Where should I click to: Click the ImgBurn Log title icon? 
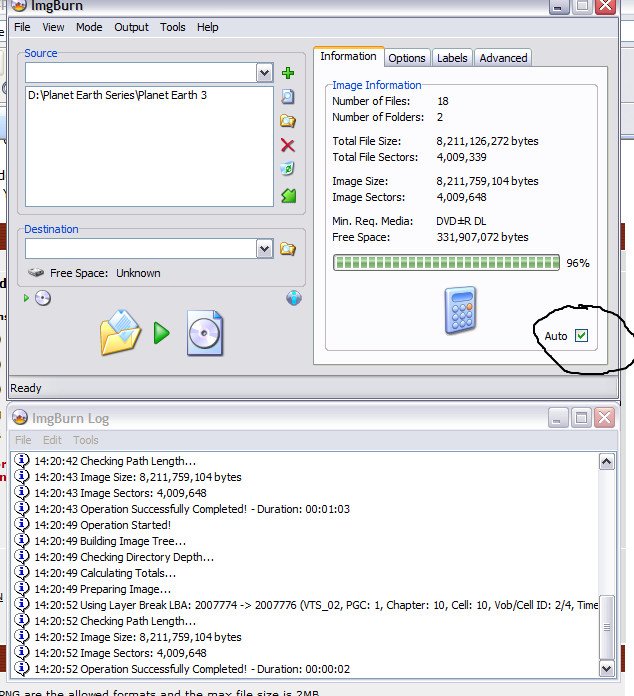(20, 417)
